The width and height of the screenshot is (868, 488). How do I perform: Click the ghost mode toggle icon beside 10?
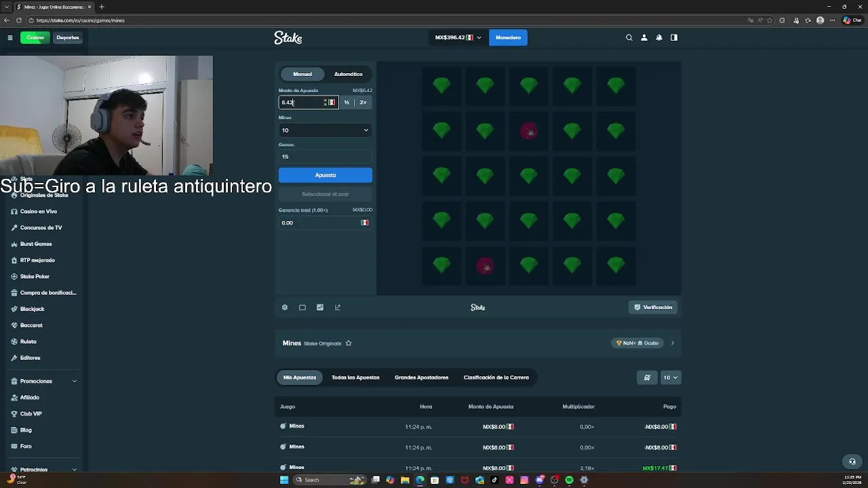point(647,378)
